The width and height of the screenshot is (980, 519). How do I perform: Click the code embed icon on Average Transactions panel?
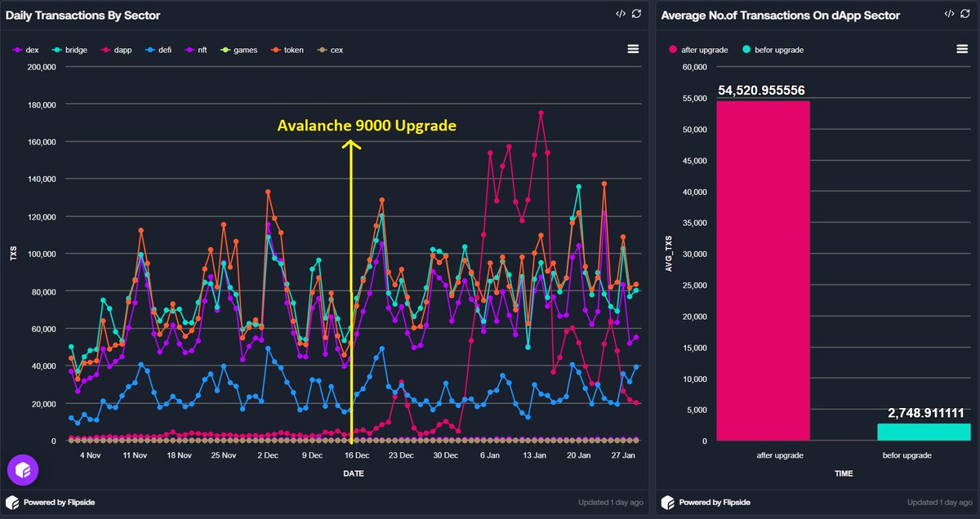pyautogui.click(x=949, y=14)
